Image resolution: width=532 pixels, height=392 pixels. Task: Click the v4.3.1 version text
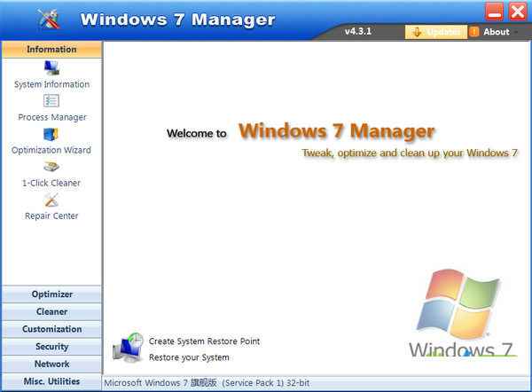coord(358,31)
